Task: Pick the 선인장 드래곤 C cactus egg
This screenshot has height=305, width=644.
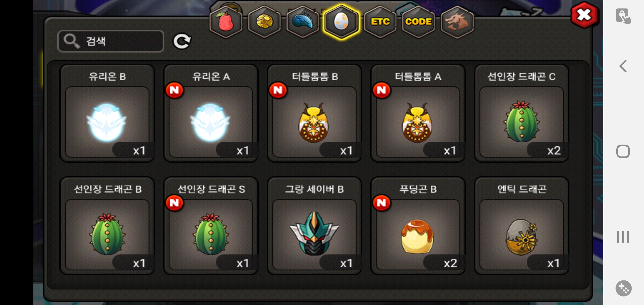Action: click(521, 113)
